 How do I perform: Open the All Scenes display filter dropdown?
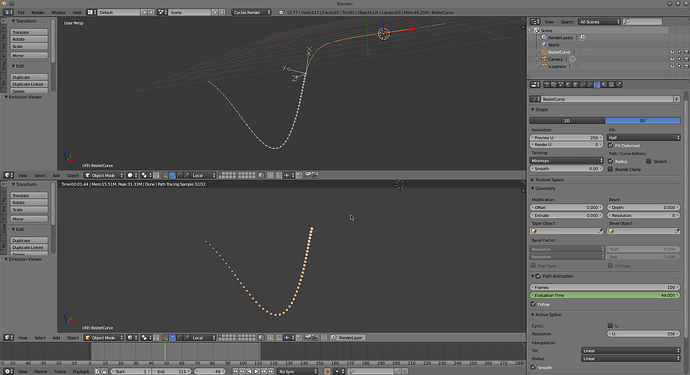click(x=599, y=22)
